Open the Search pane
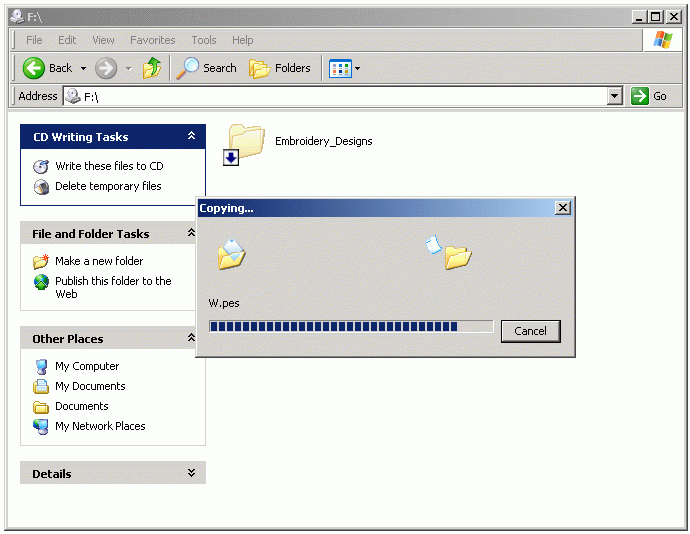690x534 pixels. (207, 68)
